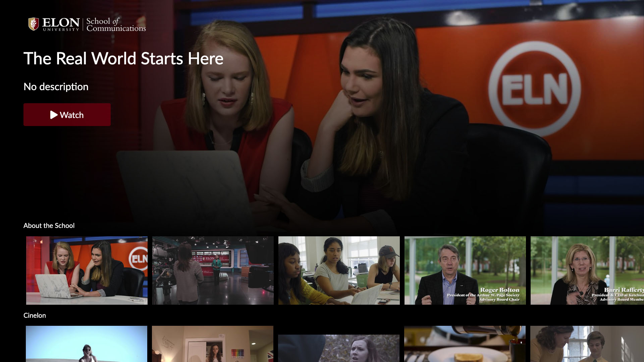Select the Cinelon row heading
This screenshot has width=644, height=362.
[x=35, y=315]
